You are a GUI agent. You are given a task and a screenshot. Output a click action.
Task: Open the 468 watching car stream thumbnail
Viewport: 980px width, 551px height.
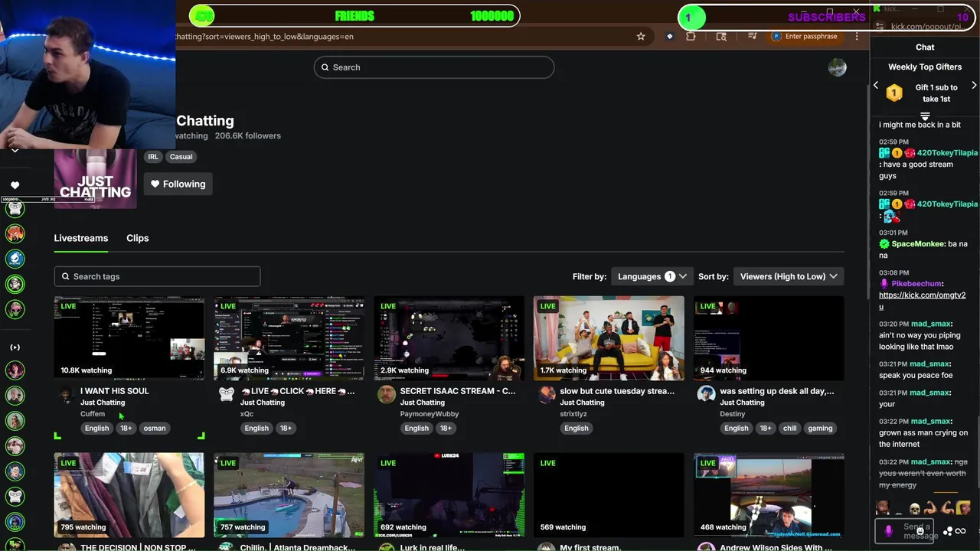click(769, 495)
